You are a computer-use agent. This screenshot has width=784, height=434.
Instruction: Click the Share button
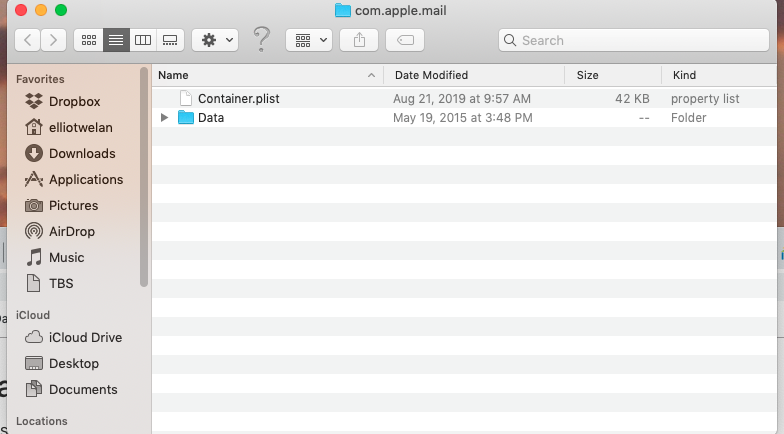[x=359, y=40]
